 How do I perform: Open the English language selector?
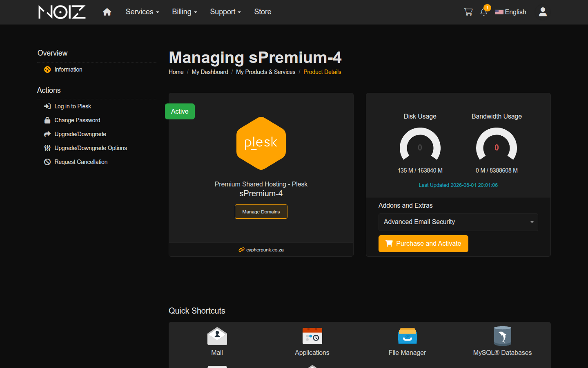511,12
